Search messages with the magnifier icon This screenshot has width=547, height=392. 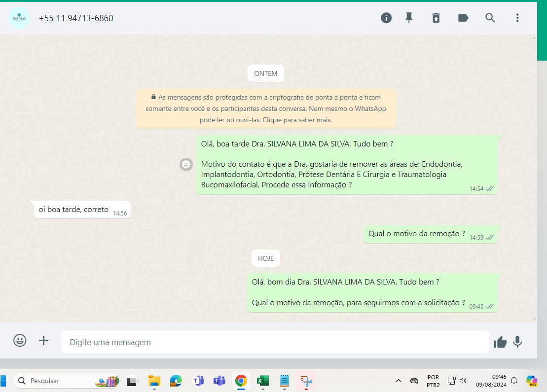[490, 18]
